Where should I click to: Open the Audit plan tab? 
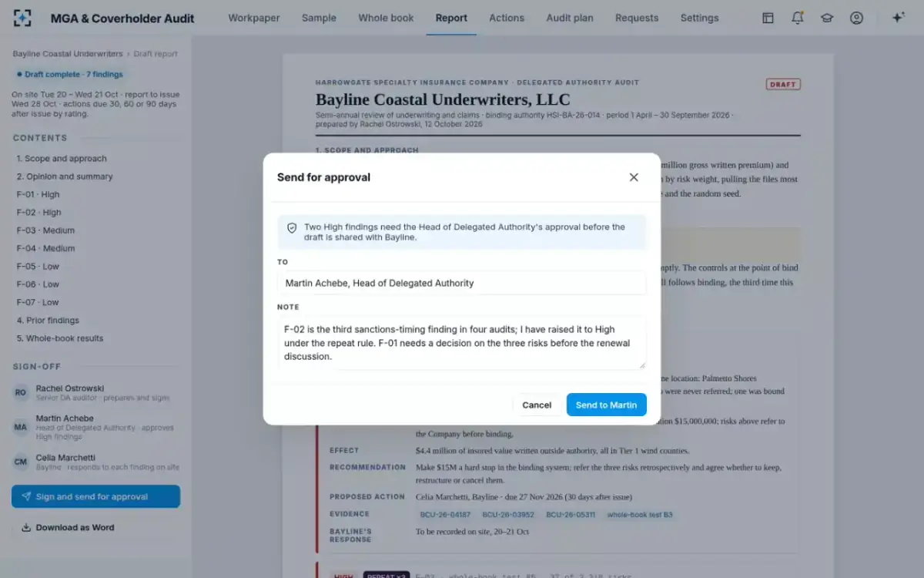tap(570, 18)
